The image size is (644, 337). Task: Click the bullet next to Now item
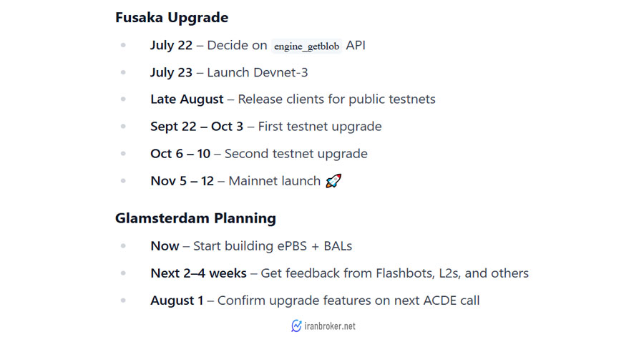tap(123, 246)
